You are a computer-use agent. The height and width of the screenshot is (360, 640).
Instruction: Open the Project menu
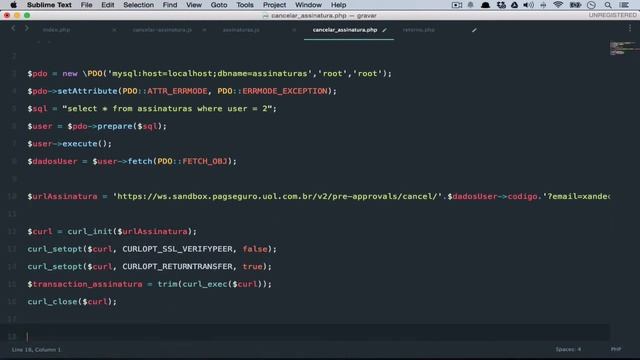pos(274,5)
